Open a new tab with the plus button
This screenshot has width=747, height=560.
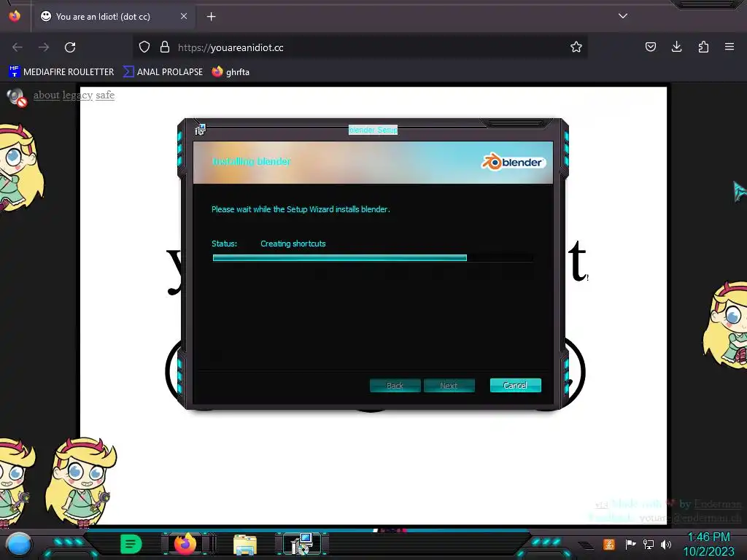211,17
